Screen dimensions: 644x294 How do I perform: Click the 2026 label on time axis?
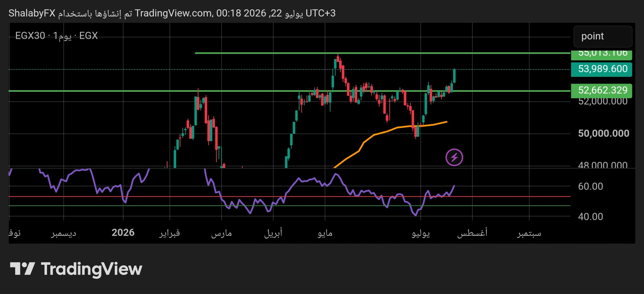click(123, 233)
